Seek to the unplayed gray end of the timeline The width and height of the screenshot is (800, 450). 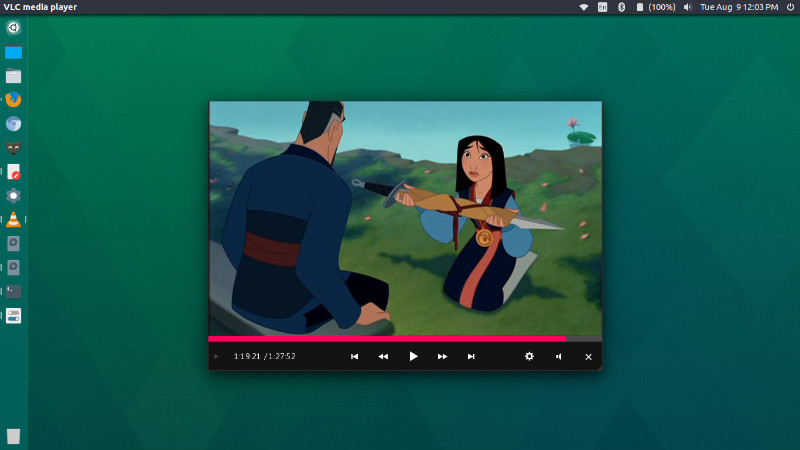[584, 339]
